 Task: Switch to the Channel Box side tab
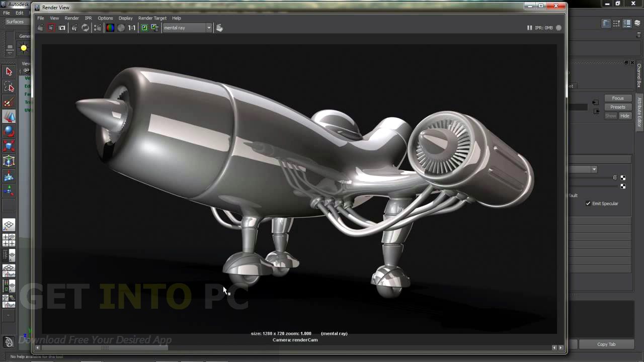click(639, 75)
